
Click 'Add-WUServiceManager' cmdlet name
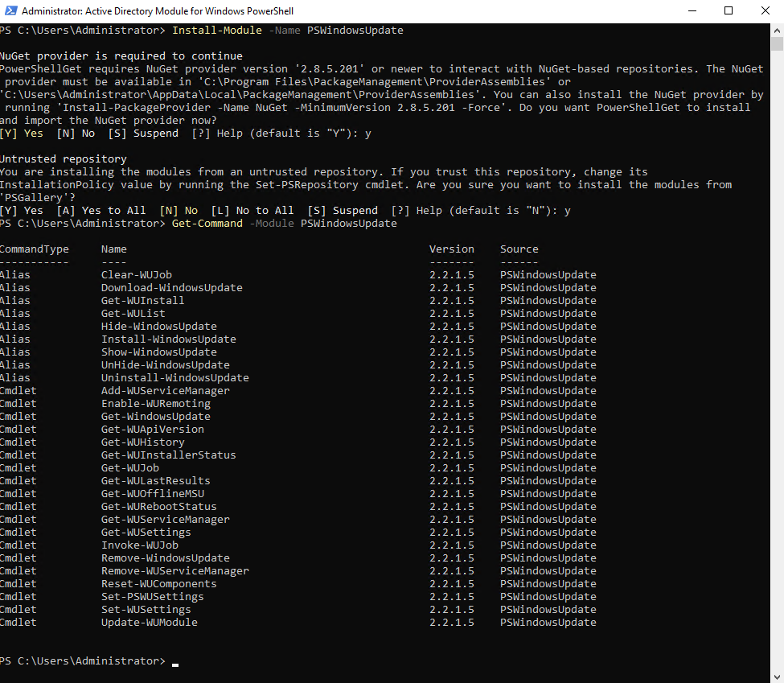pos(166,391)
